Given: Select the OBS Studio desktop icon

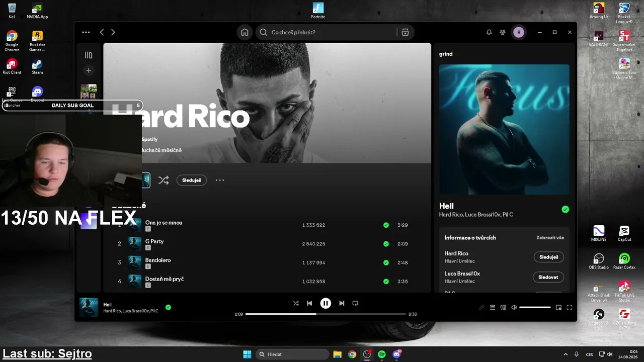Looking at the screenshot, I should 599,261.
